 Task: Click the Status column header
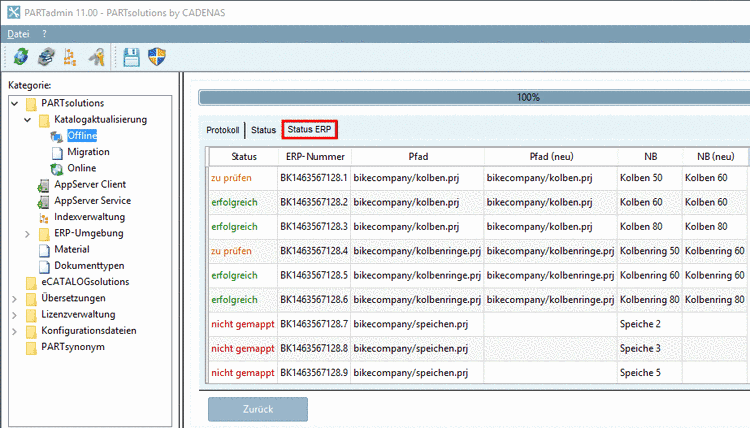(x=244, y=156)
